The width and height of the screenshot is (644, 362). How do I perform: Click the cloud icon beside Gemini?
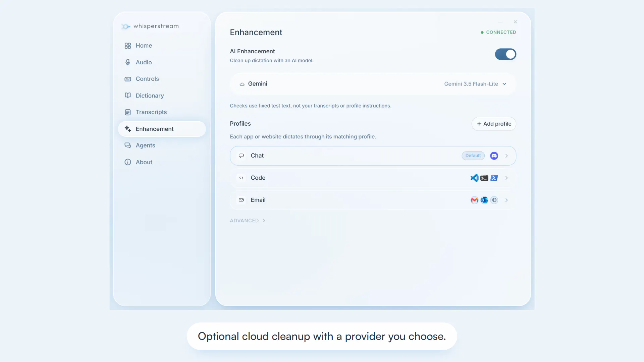pyautogui.click(x=242, y=84)
